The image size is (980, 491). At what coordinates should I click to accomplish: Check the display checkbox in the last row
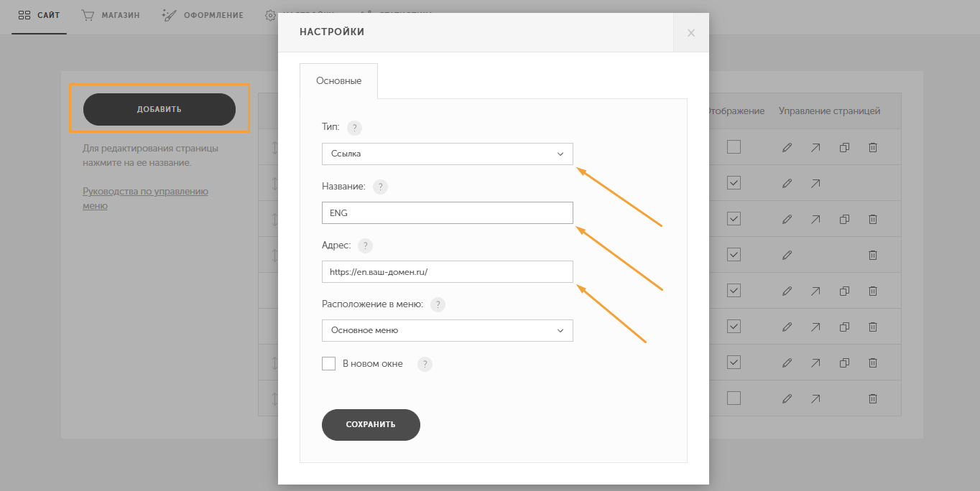click(734, 398)
